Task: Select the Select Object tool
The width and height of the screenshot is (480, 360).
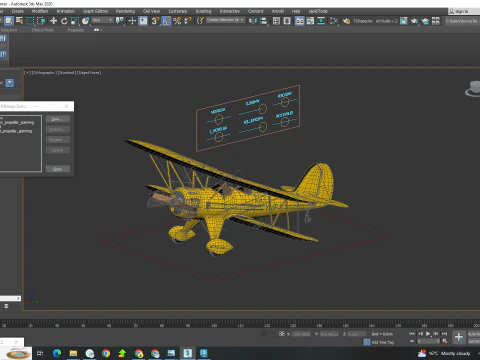Action: 9,21
